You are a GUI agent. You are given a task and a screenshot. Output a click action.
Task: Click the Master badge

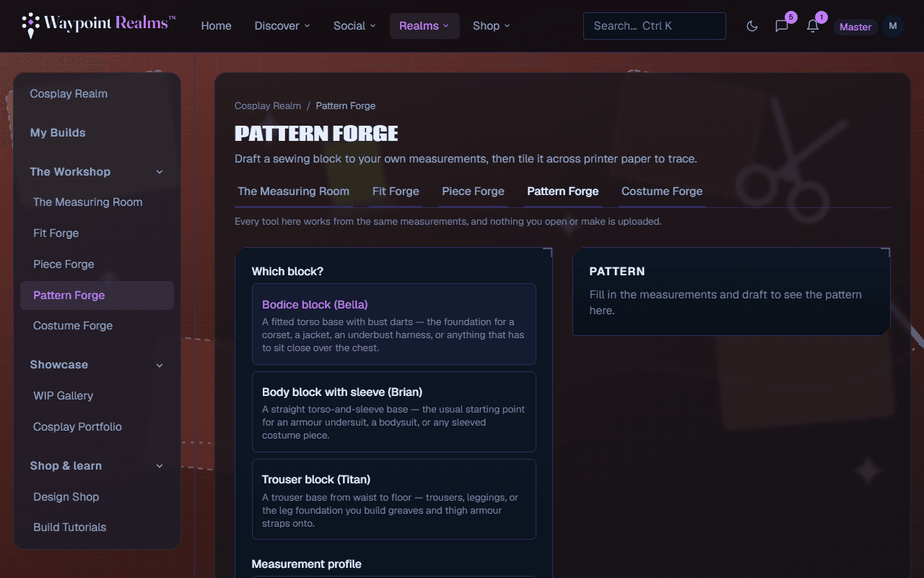(855, 27)
